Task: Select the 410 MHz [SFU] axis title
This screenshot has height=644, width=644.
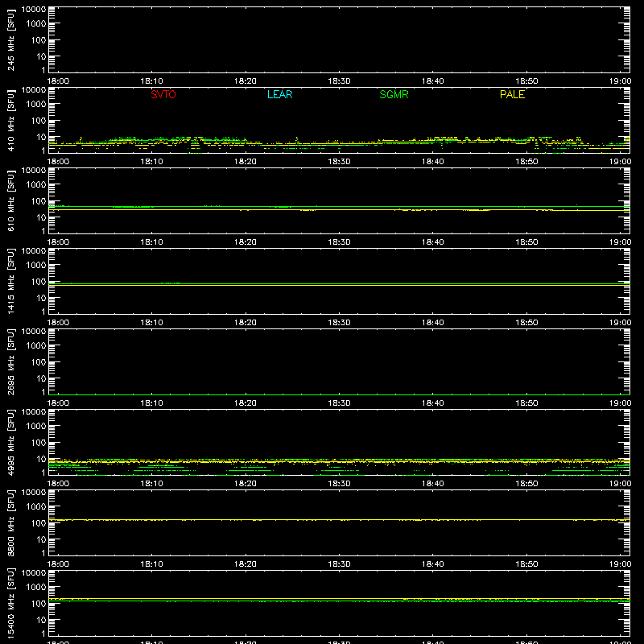Action: pyautogui.click(x=10, y=121)
